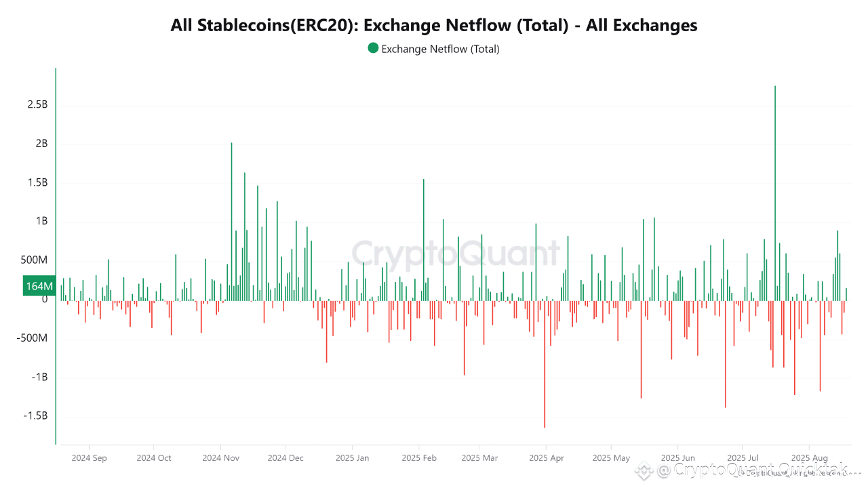Open the @CryptoQuant Quicktake watermark link
This screenshot has height=488, width=868.
click(753, 470)
